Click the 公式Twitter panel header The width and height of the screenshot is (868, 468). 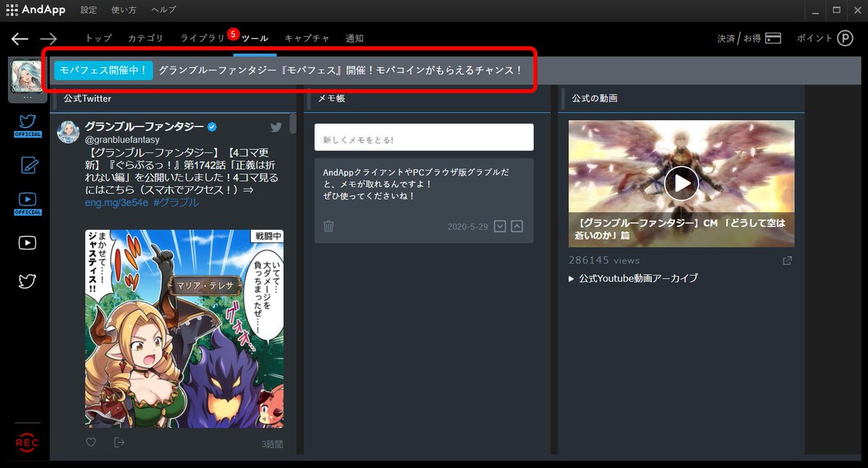pyautogui.click(x=87, y=98)
